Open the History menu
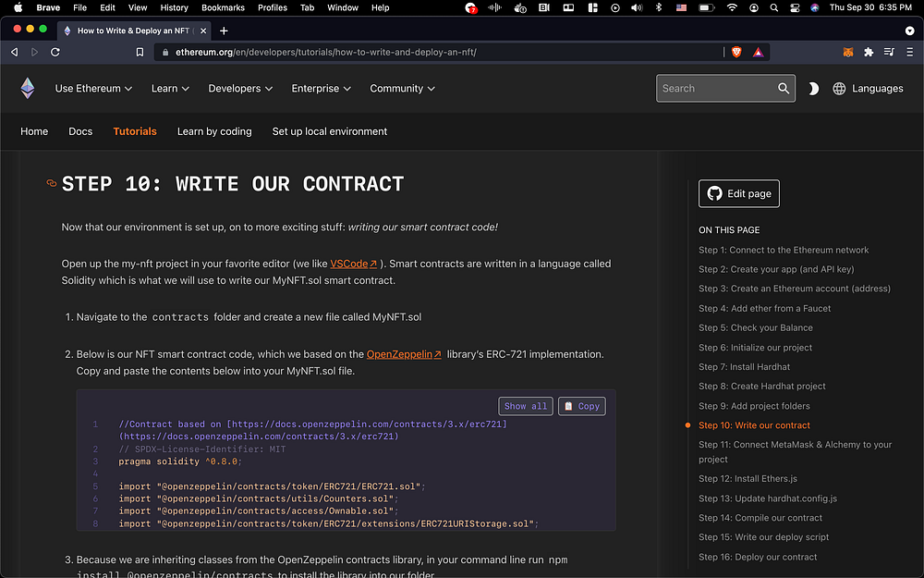The height and width of the screenshot is (578, 924). (174, 7)
